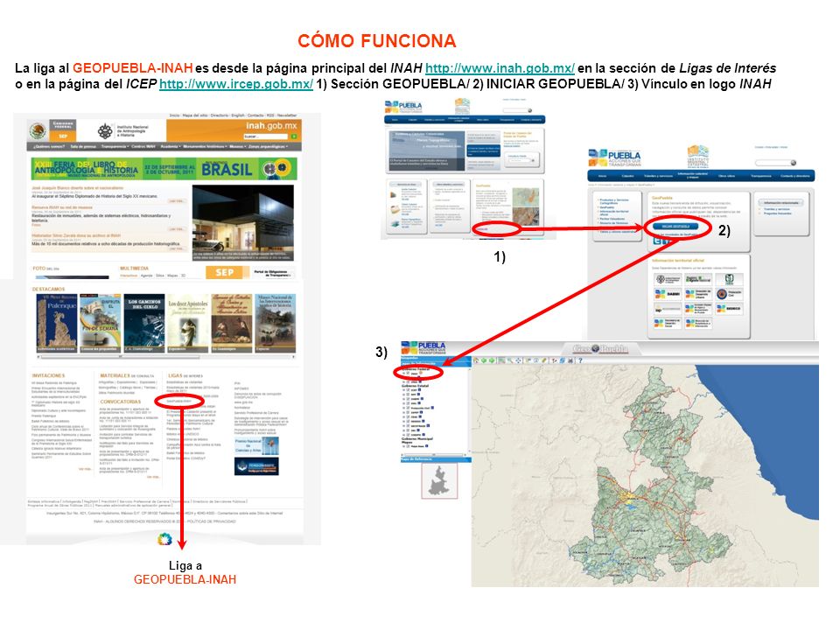Click the Instituto Registral y Catastral logo in header

pyautogui.click(x=698, y=157)
